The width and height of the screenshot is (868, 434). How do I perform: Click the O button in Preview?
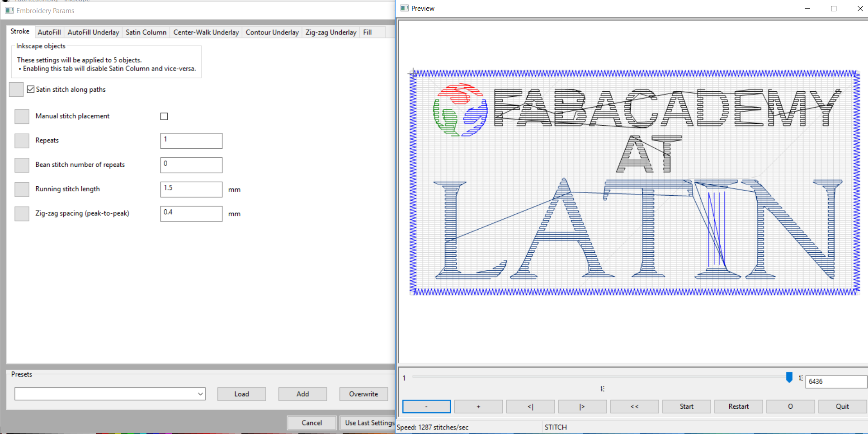point(790,406)
